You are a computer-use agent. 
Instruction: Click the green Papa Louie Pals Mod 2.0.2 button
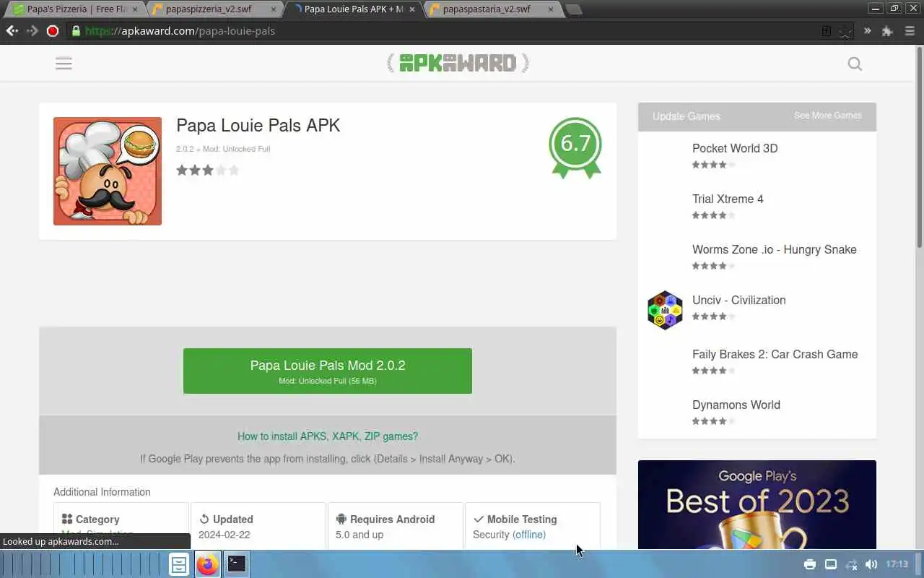[x=328, y=371]
